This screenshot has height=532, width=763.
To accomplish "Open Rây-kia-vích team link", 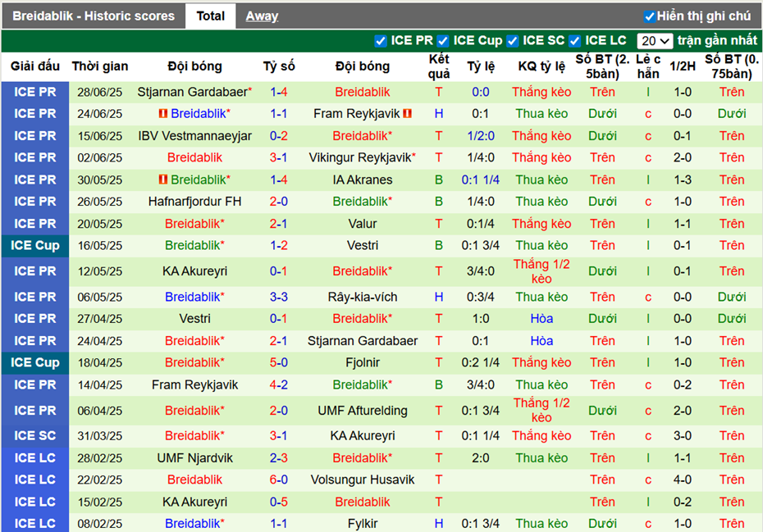I will point(363,297).
